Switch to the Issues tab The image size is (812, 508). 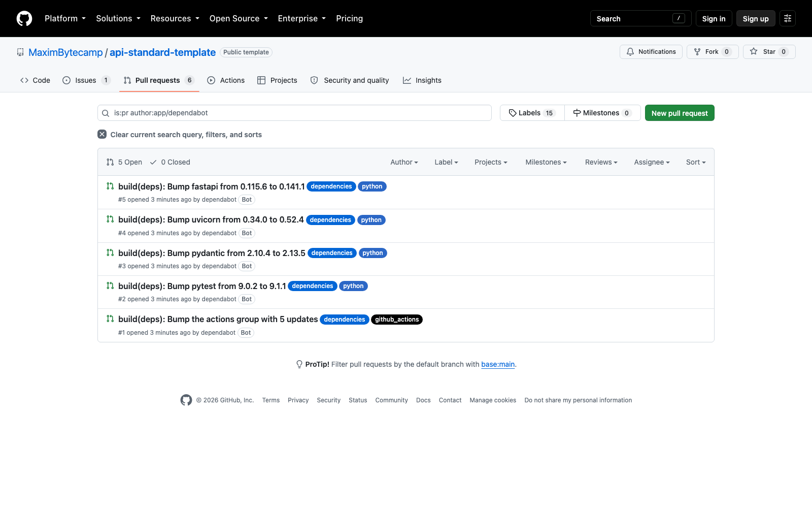(x=86, y=80)
